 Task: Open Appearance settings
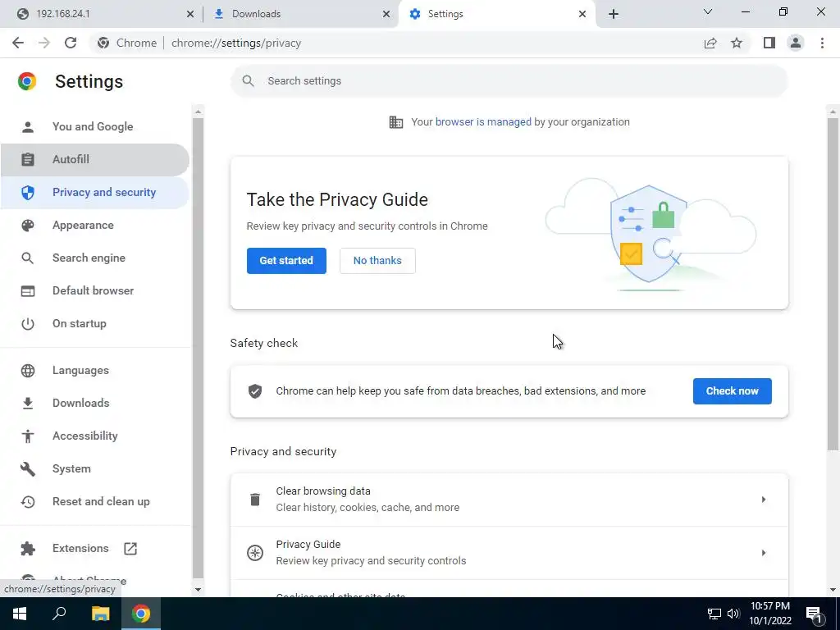[x=95, y=225]
